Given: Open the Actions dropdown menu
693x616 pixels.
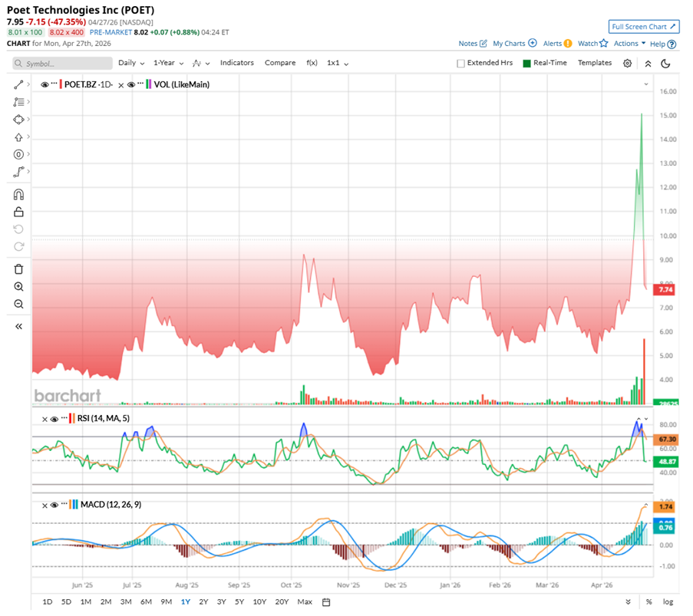Looking at the screenshot, I should [x=629, y=44].
